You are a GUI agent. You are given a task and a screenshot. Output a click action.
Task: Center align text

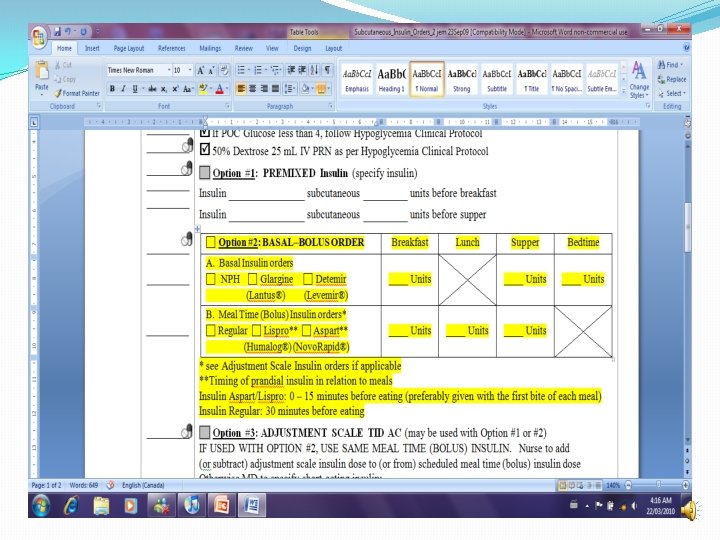click(x=253, y=89)
